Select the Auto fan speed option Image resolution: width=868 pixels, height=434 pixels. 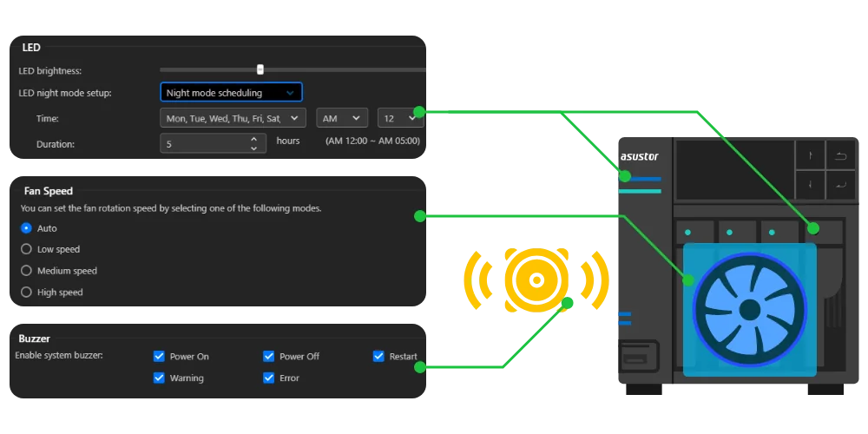click(26, 228)
